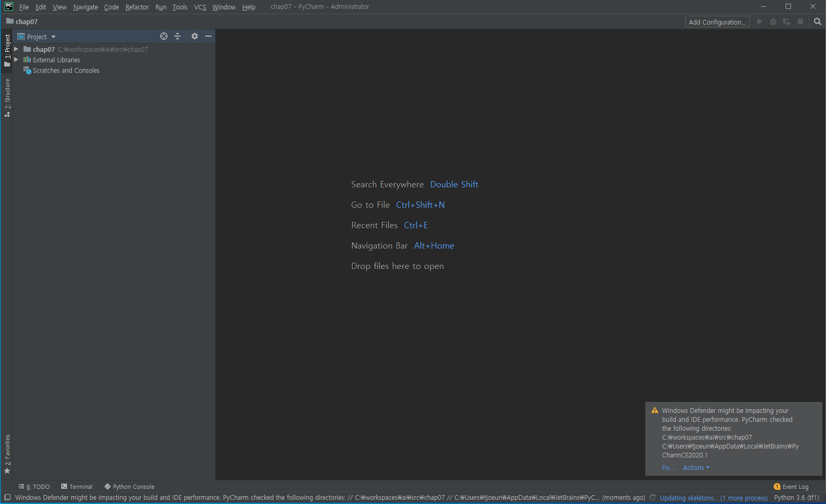The height and width of the screenshot is (504, 826).
Task: Open the File menu
Action: click(24, 7)
